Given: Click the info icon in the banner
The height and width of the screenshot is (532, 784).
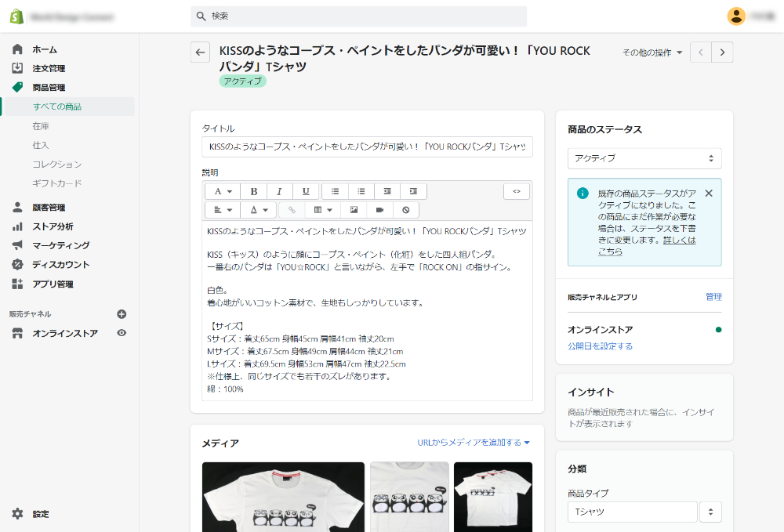Looking at the screenshot, I should coord(583,193).
